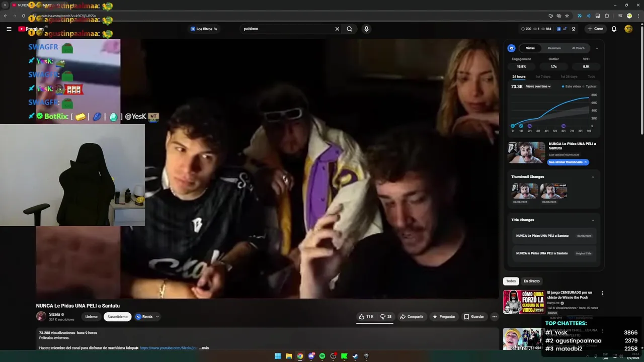This screenshot has height=362, width=644.
Task: Open options for Winnie the Pooh video
Action: pos(602,293)
